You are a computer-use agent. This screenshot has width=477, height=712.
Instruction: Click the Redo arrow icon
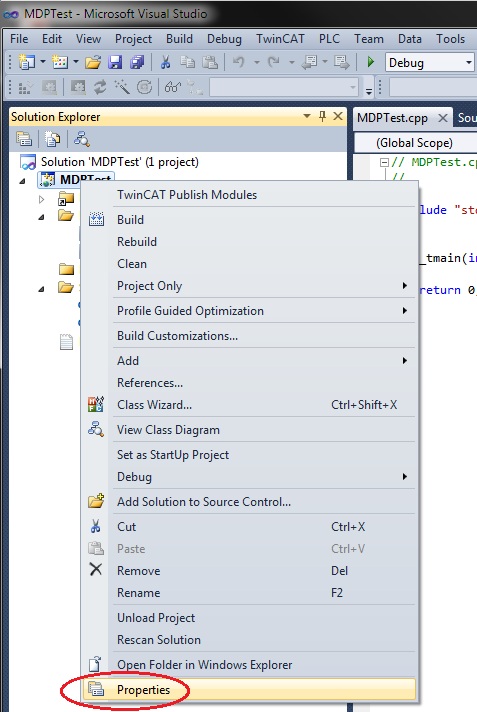(x=274, y=62)
